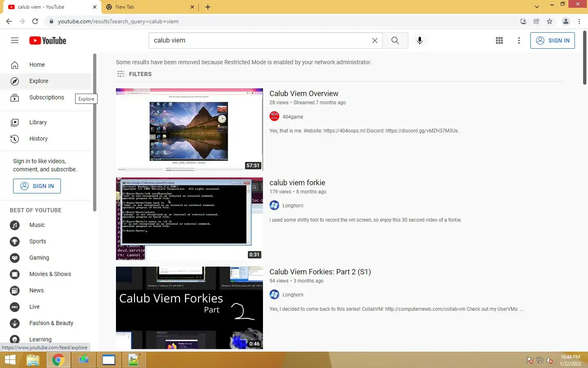Select Explore in the sidebar menu

(x=46, y=81)
